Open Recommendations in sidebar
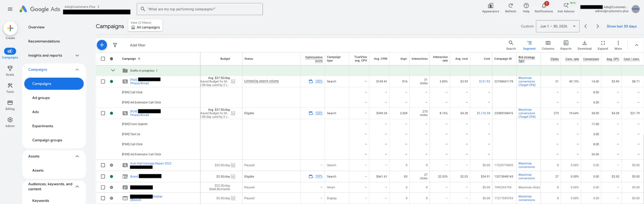 pyautogui.click(x=44, y=41)
